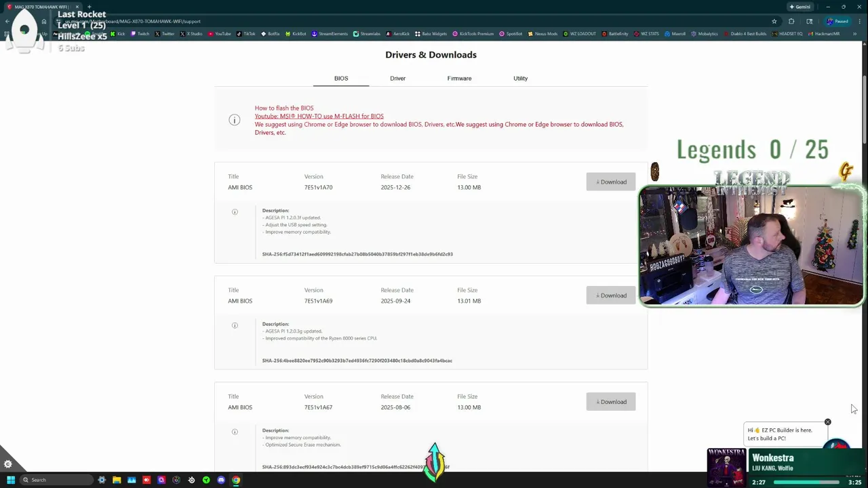Open Google Chrome from the taskbar

click(x=236, y=480)
